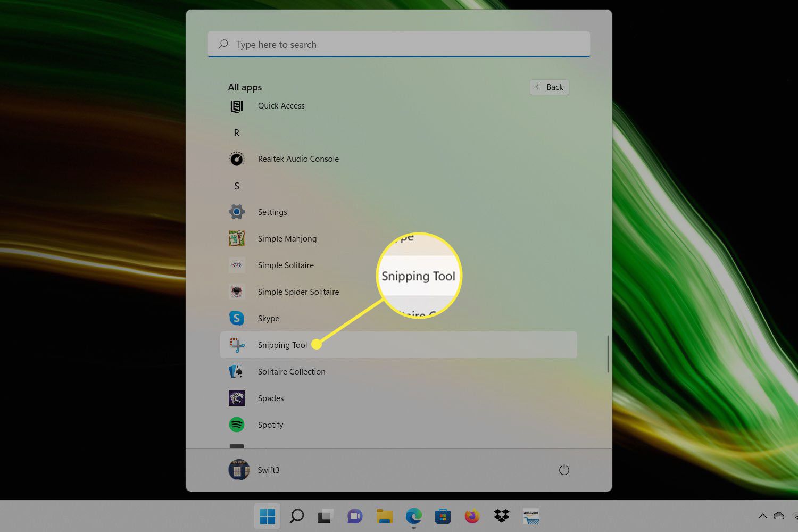The height and width of the screenshot is (532, 798).
Task: Click the 'All apps' heading
Action: click(x=245, y=87)
